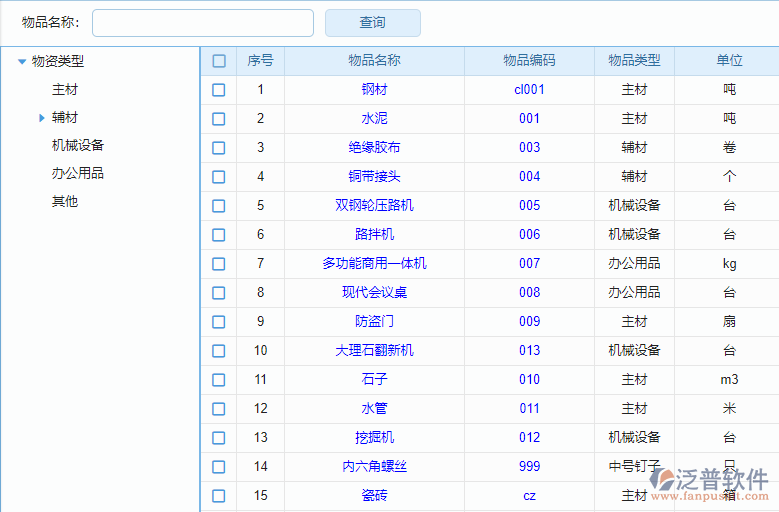Check the row checkbox for 钢材
This screenshot has width=779, height=512.
pyautogui.click(x=219, y=90)
